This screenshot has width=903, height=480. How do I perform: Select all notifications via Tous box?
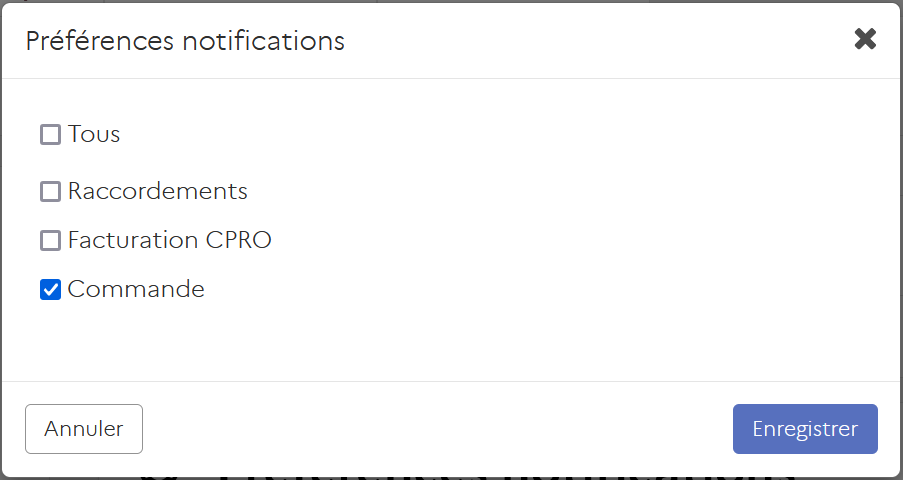tap(50, 134)
